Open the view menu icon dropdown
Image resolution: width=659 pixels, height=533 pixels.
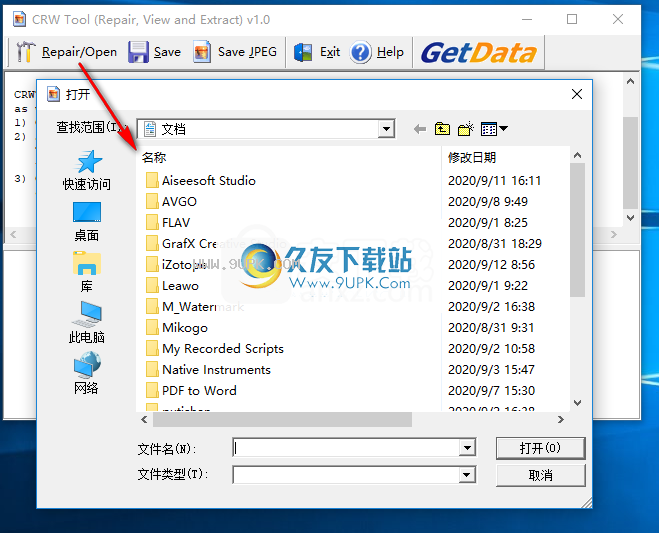pyautogui.click(x=494, y=129)
